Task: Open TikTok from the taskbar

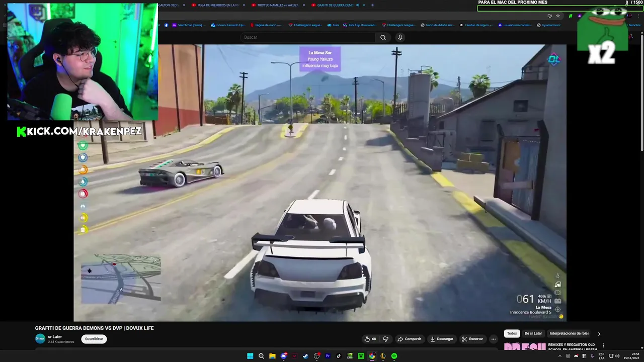Action: coord(339,356)
